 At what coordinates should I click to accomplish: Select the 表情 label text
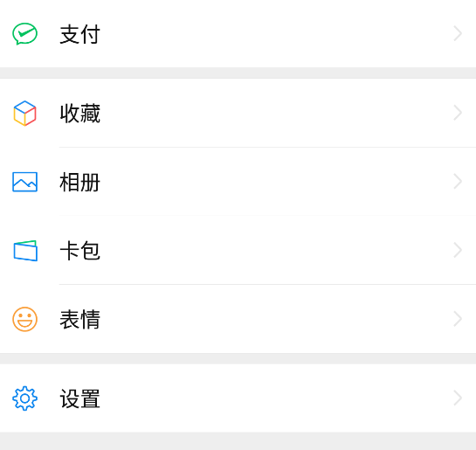(79, 320)
